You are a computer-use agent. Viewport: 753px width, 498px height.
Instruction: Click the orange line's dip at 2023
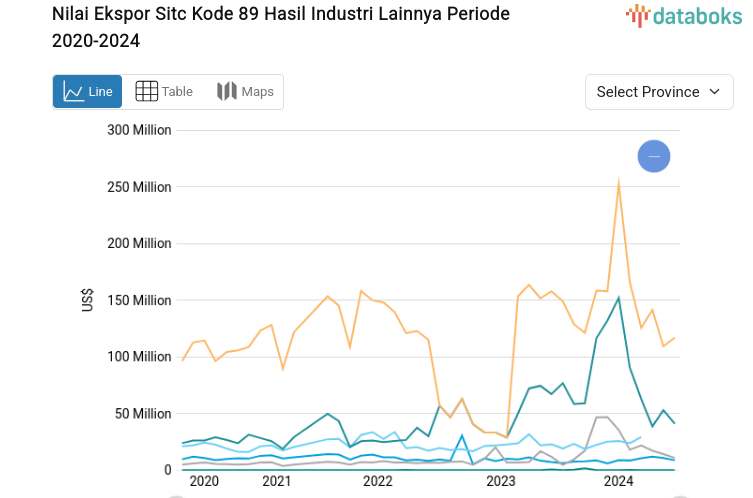click(x=508, y=437)
